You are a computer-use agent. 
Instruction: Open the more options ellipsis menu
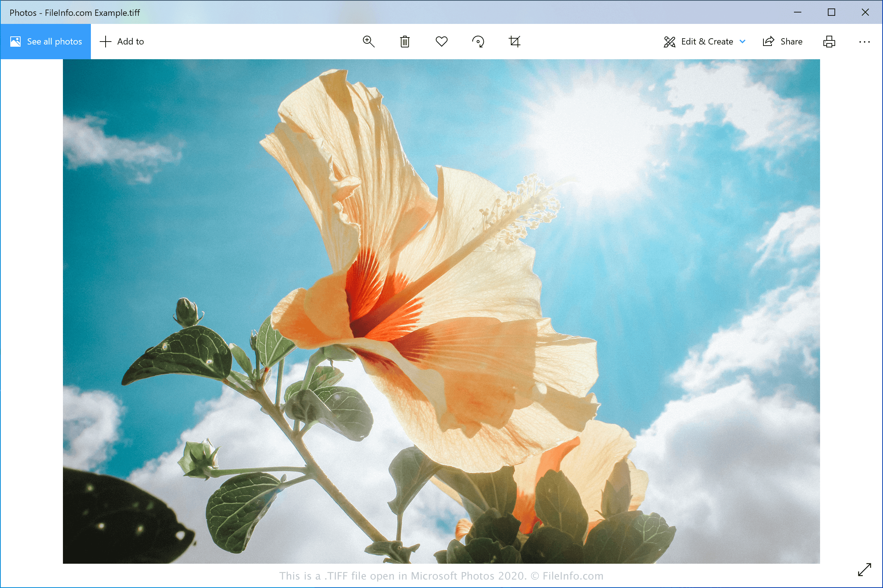(x=865, y=41)
